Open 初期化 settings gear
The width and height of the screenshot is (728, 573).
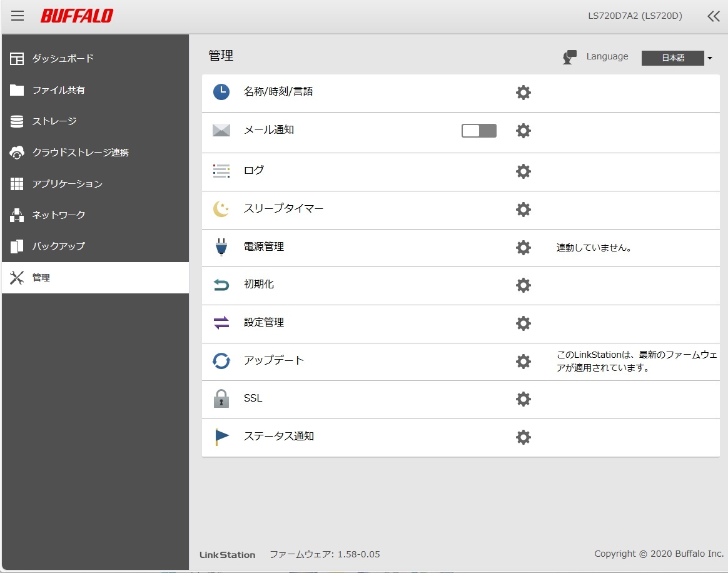click(523, 285)
